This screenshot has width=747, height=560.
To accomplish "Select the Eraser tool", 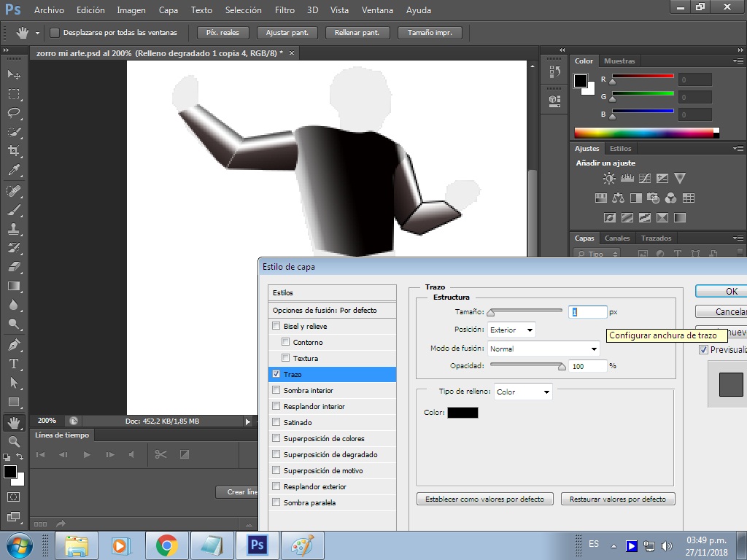I will click(x=14, y=267).
